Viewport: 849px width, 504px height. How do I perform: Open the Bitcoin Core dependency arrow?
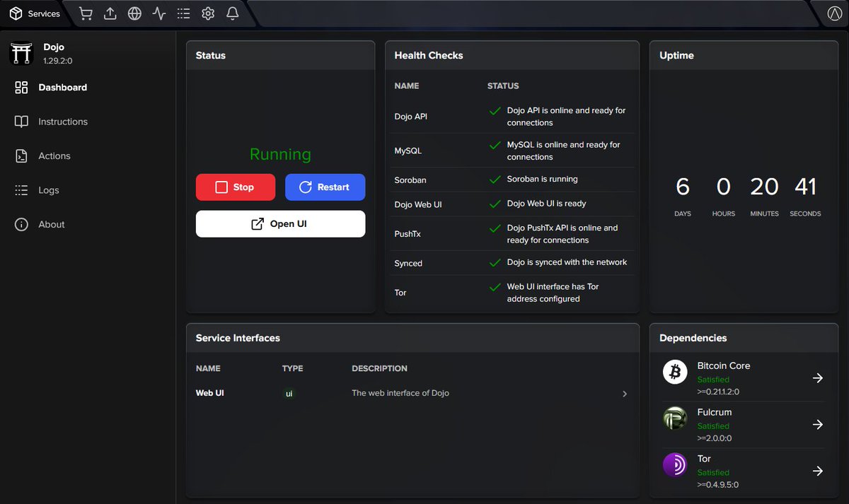[x=818, y=378]
